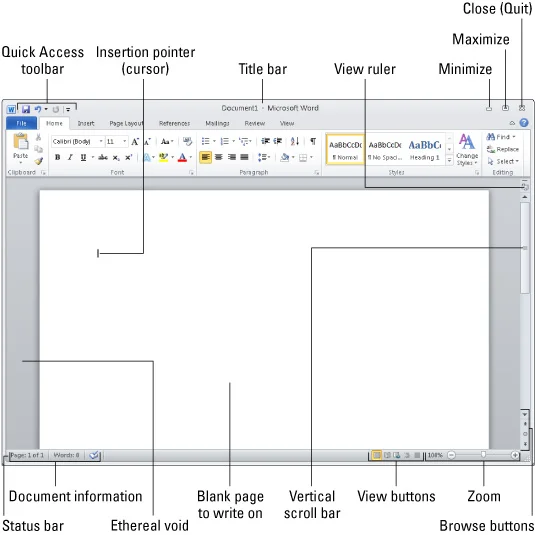Click the Sort A-Z icon

(x=295, y=141)
